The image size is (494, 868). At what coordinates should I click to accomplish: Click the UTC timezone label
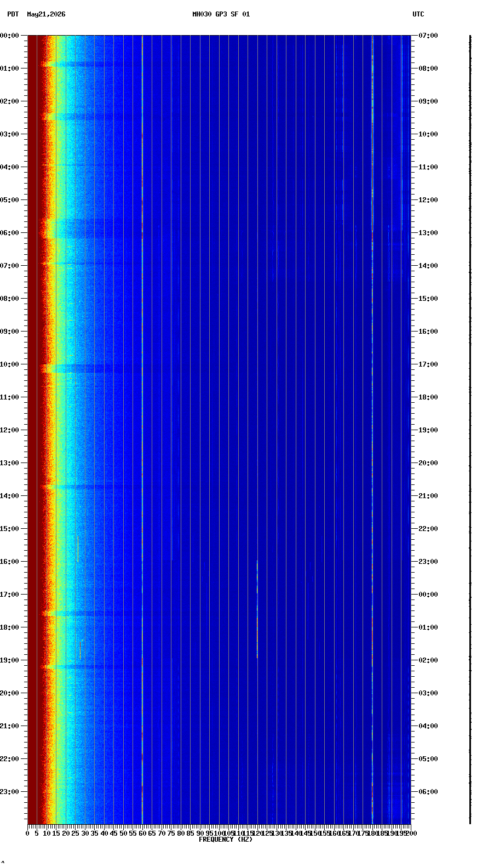click(x=418, y=14)
